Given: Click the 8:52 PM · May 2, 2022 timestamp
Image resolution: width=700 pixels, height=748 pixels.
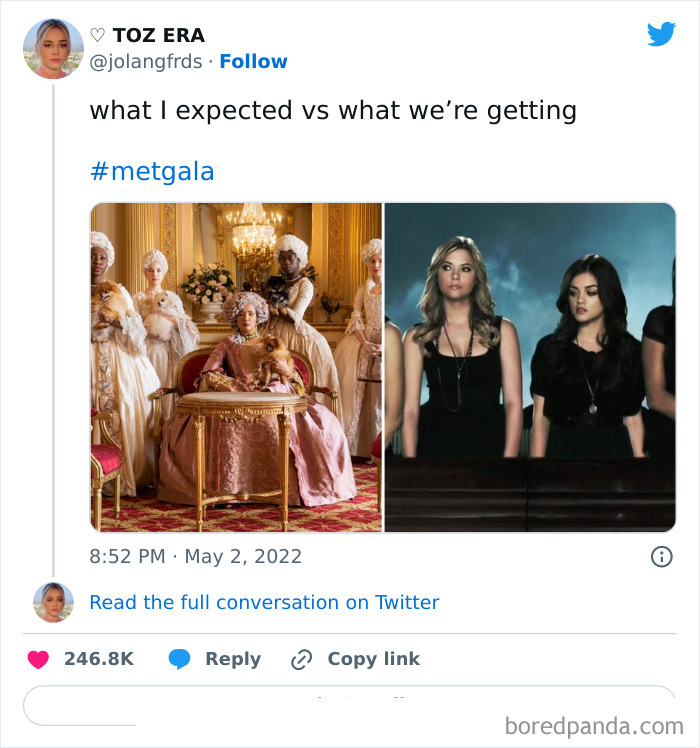Looking at the screenshot, I should (195, 556).
